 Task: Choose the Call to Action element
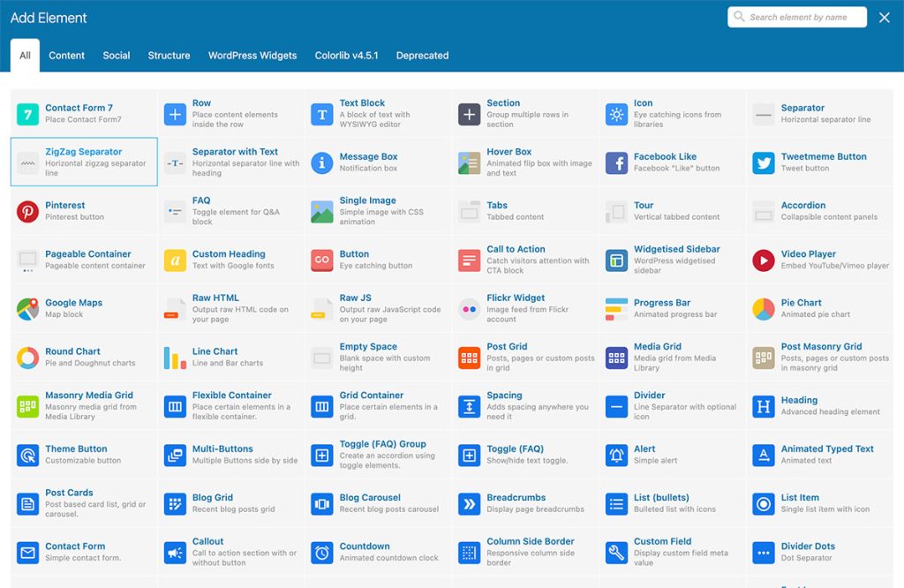[x=524, y=259]
